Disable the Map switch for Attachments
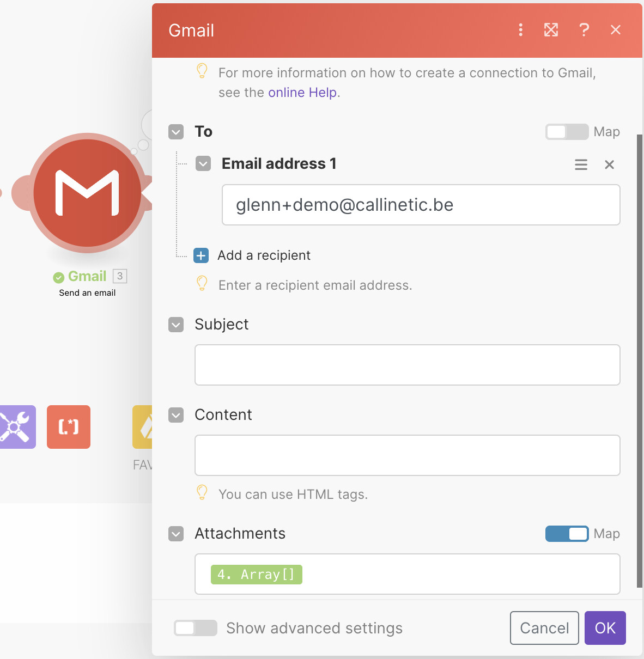The height and width of the screenshot is (659, 644). [567, 534]
